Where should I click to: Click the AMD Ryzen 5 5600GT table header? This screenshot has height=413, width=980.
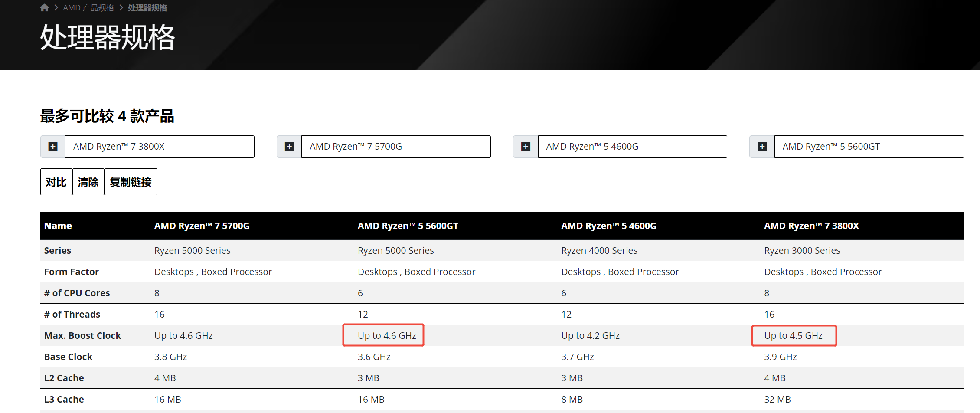(408, 226)
